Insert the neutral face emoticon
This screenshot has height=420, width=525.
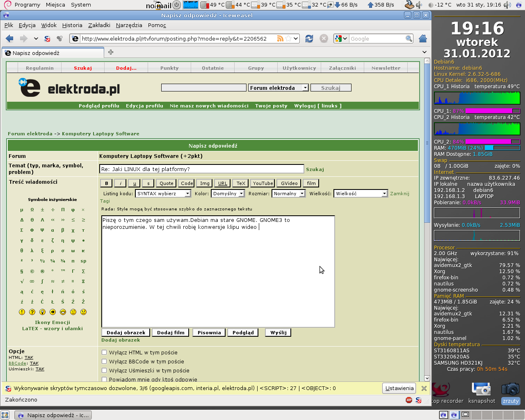click(x=73, y=312)
